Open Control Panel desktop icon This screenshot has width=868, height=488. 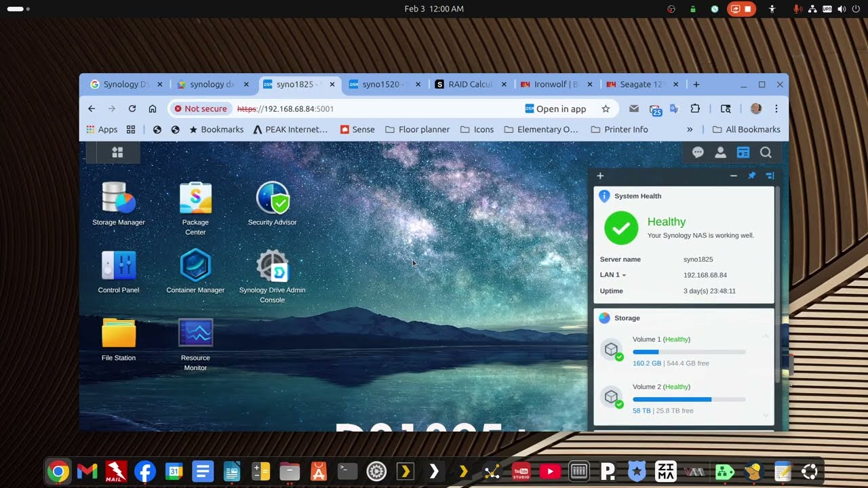click(x=119, y=271)
